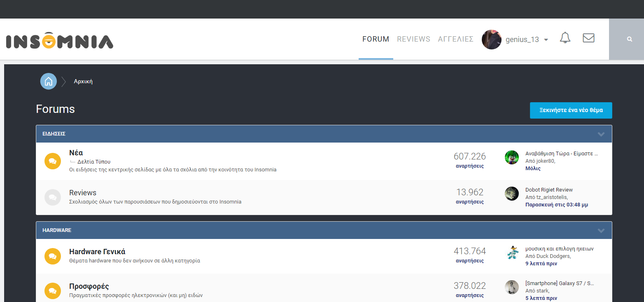
Task: Click the 13.962 post count
Action: pyautogui.click(x=470, y=192)
